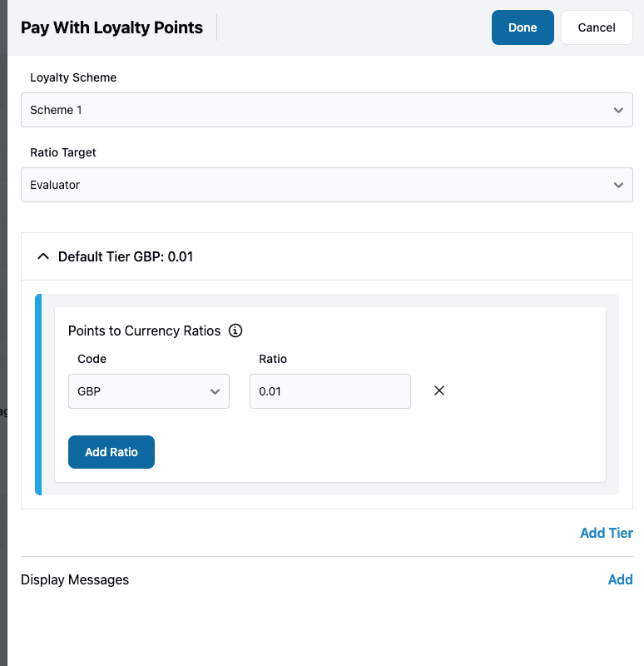Viewport: 644px width, 666px height.
Task: Click the chevron on the Loyalty Scheme dropdown
Action: pyautogui.click(x=618, y=109)
